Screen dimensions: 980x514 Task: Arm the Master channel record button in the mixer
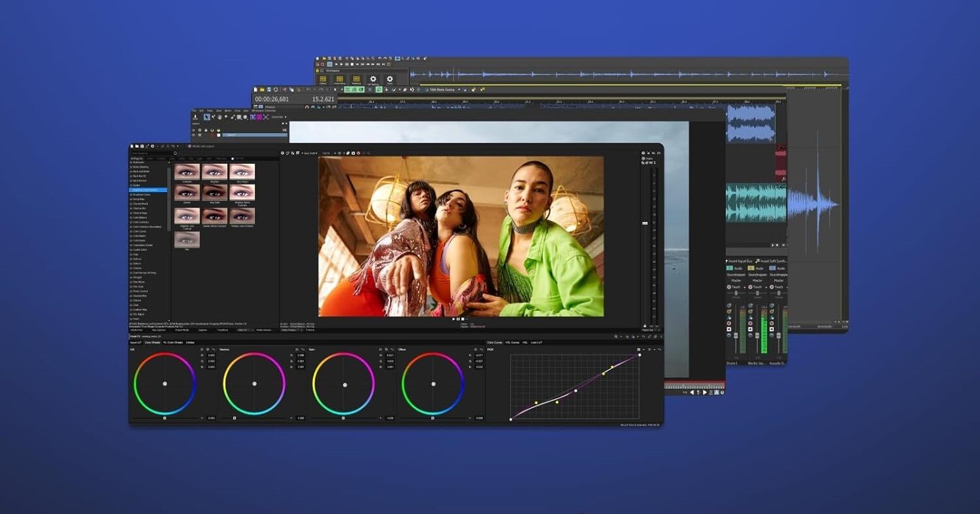pyautogui.click(x=729, y=323)
